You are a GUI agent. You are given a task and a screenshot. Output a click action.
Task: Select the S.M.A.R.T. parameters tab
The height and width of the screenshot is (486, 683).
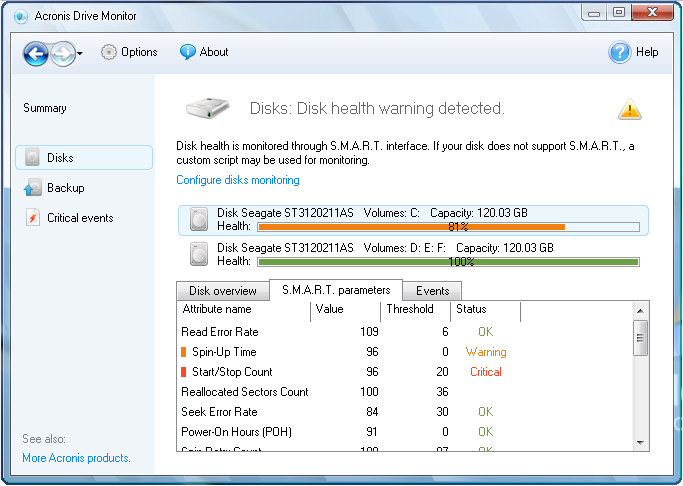point(336,290)
